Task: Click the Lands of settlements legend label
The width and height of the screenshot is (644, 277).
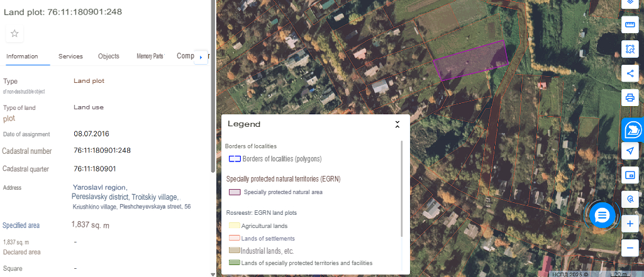Action: [268, 239]
